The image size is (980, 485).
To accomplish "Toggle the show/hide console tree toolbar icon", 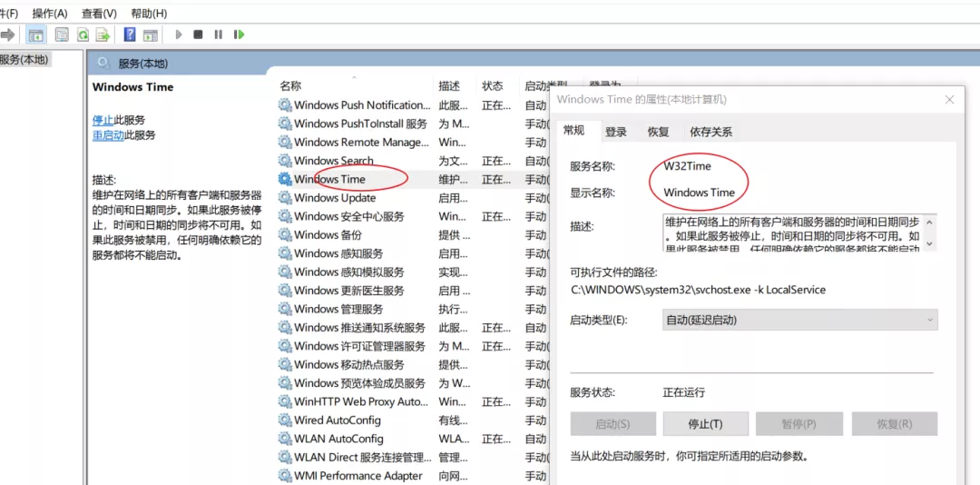I will pyautogui.click(x=36, y=35).
